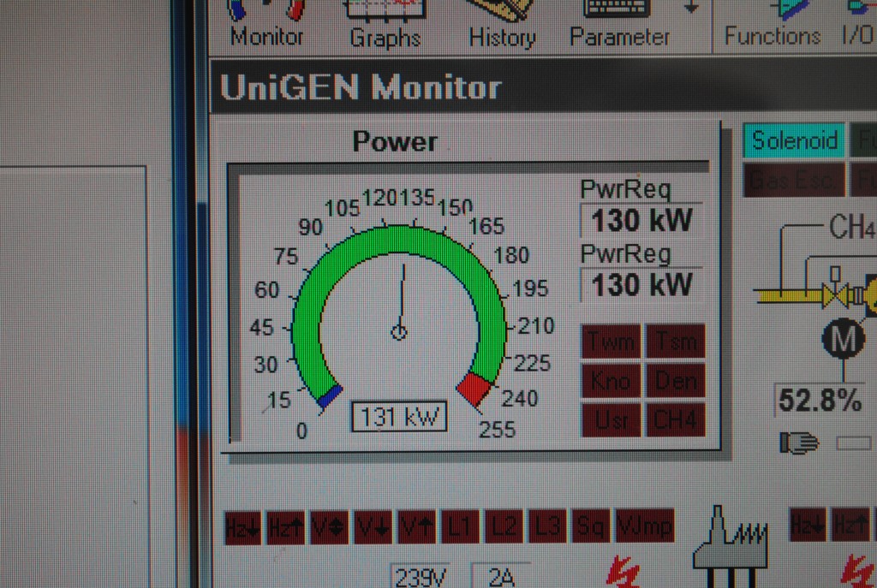Click the Hz up indicator in left group
The height and width of the screenshot is (588, 877).
(286, 526)
